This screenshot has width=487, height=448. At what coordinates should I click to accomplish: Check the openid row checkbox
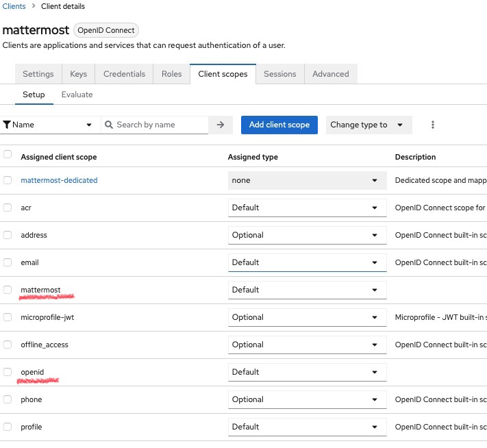pos(8,372)
